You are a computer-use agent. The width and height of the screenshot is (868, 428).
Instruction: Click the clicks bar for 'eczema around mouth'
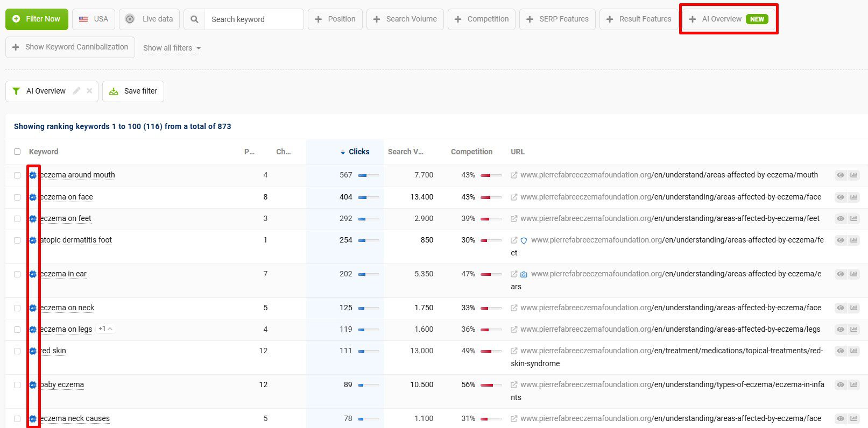369,175
